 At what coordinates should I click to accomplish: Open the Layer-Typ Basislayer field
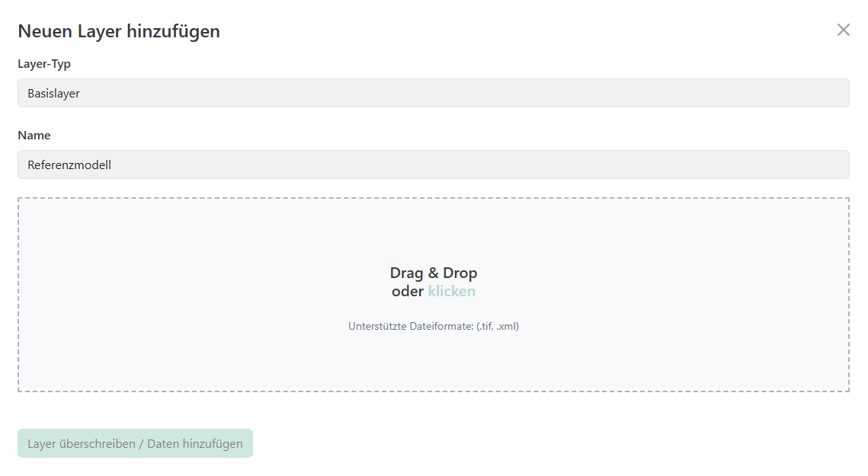click(433, 93)
